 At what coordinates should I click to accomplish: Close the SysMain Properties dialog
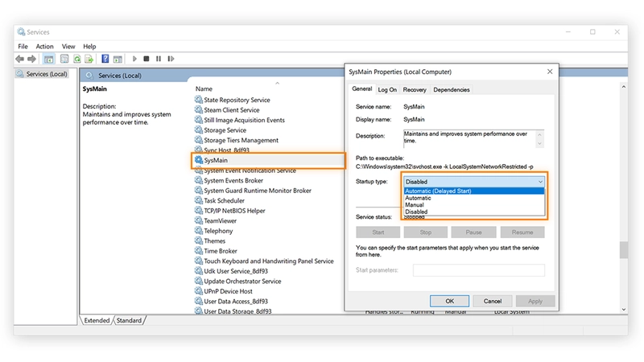(550, 72)
